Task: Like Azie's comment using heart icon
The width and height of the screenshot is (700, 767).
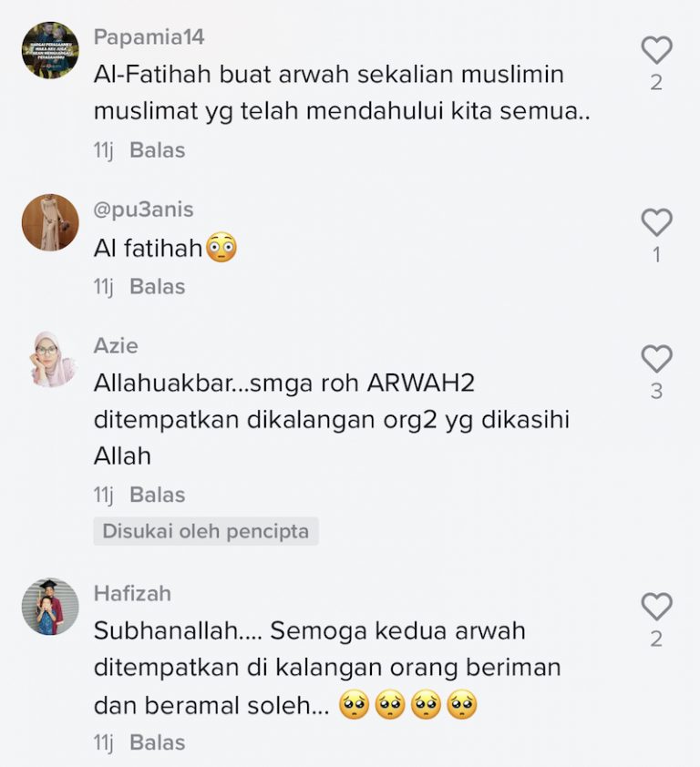Action: (x=656, y=359)
